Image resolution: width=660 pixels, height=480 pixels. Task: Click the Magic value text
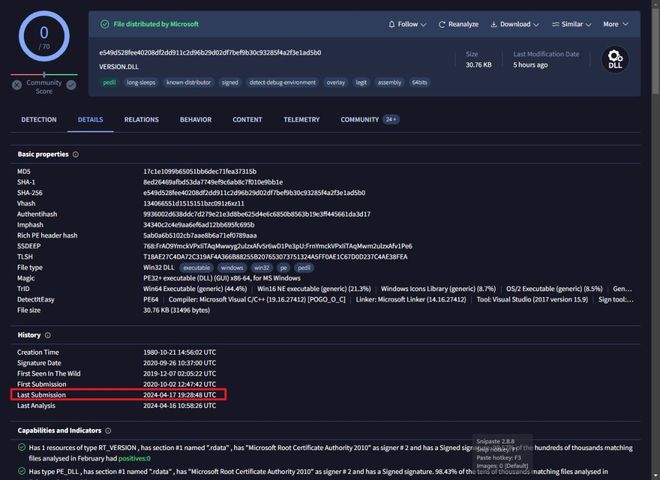(222, 278)
